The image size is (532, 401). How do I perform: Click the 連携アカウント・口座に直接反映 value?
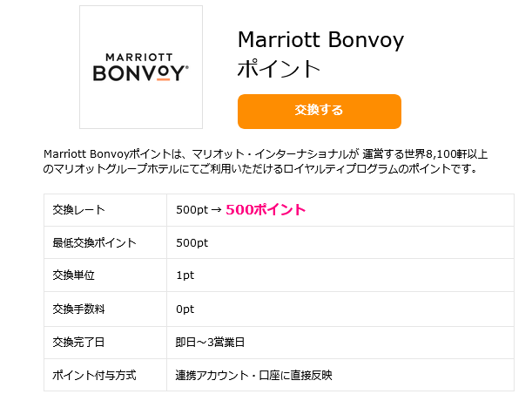[x=253, y=375]
